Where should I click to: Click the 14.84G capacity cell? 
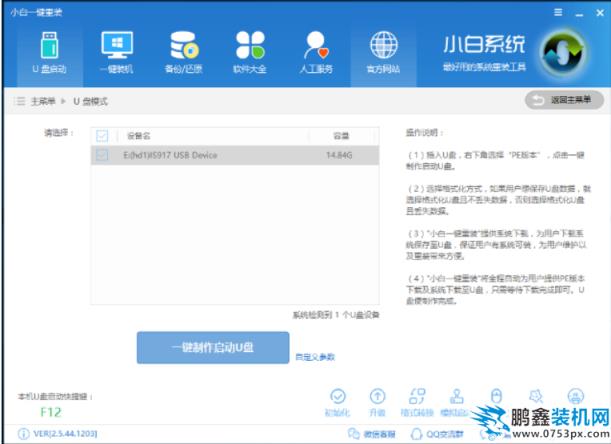point(339,155)
